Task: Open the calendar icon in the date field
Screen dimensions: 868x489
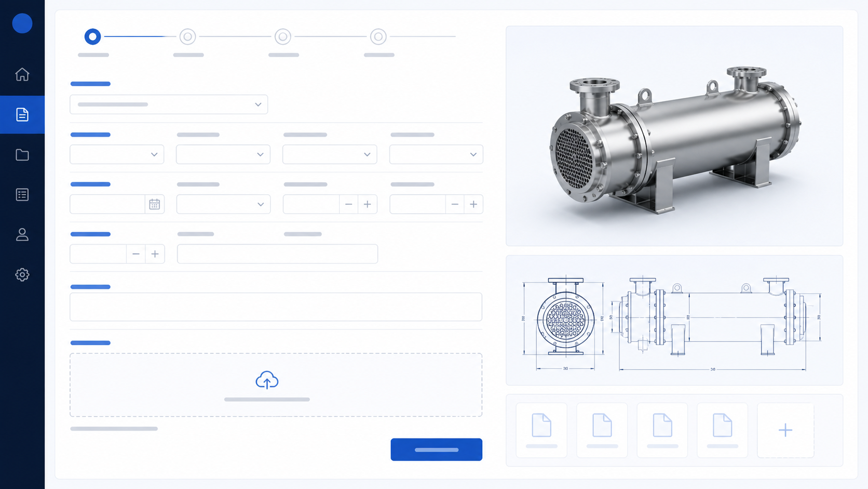Action: click(154, 204)
